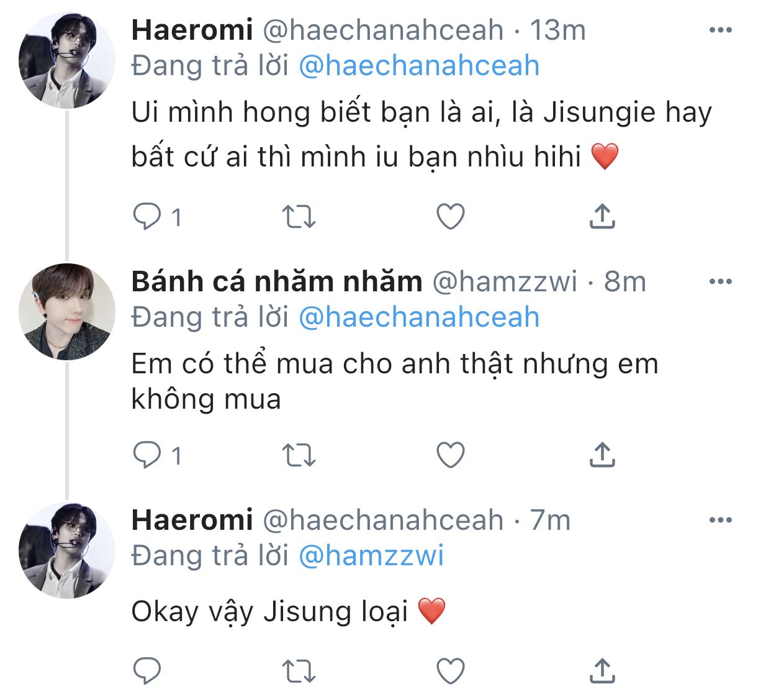Like the Bánh cá nhăm nhăm tweet
The height and width of the screenshot is (700, 771).
451,455
